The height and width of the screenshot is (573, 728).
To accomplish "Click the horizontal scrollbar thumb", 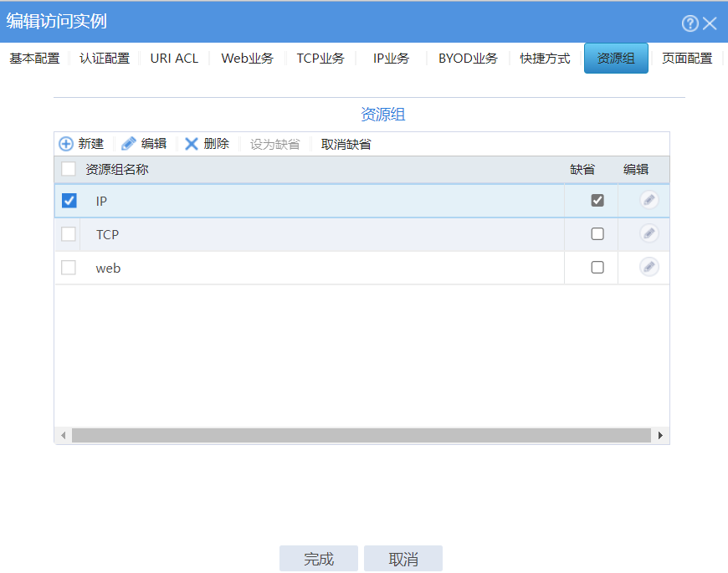I will 361,435.
